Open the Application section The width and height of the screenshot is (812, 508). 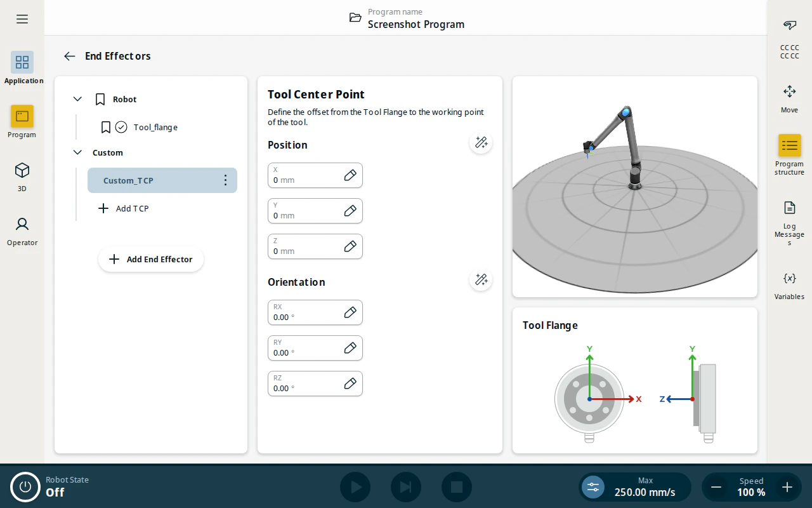point(22,67)
